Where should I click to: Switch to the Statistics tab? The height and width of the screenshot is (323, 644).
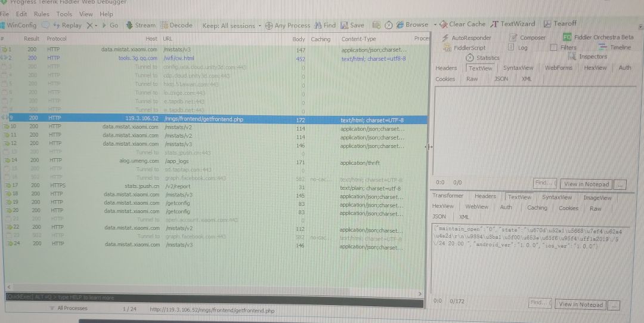coord(482,57)
